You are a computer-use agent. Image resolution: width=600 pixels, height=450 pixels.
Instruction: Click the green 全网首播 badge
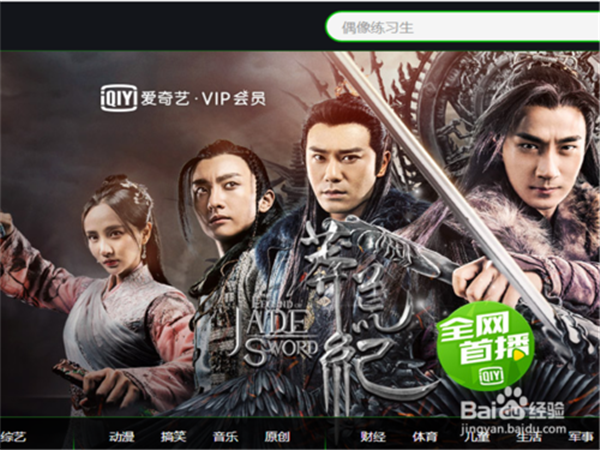(485, 346)
